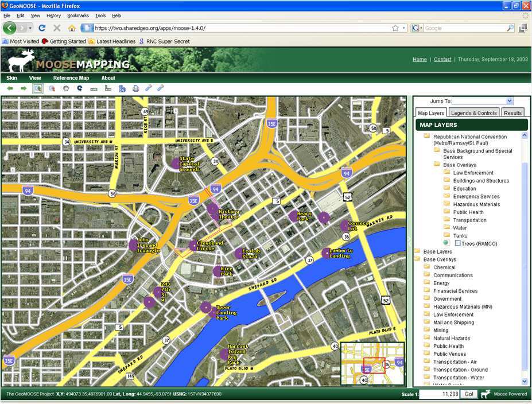
Task: Click the Google search input box
Action: pos(465,28)
